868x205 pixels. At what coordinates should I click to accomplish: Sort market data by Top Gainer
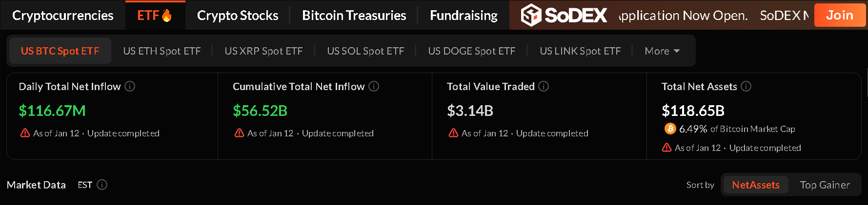825,185
